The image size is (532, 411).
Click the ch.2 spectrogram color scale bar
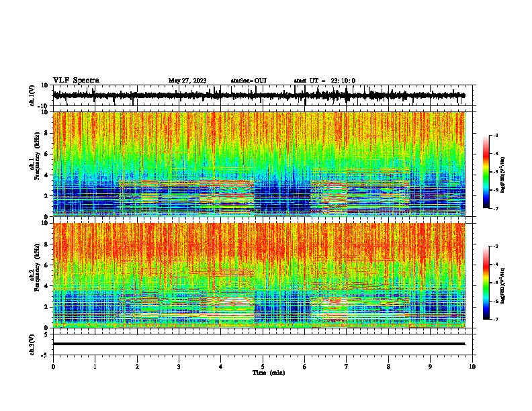pyautogui.click(x=486, y=283)
